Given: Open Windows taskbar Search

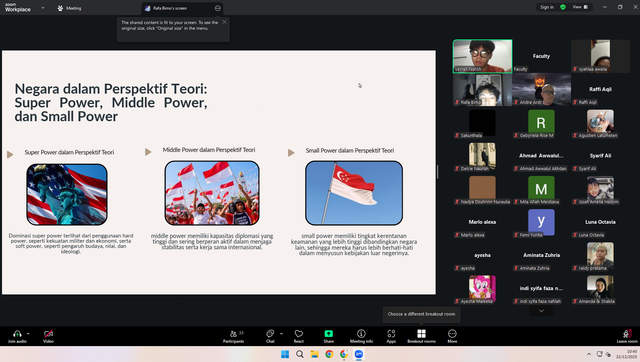Looking at the screenshot, I should click(x=300, y=354).
